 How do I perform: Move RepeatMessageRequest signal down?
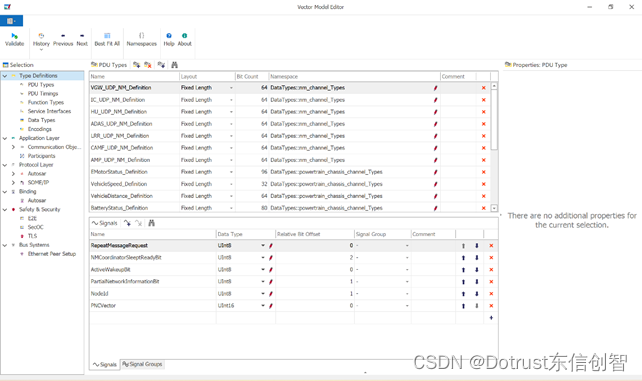coord(477,246)
